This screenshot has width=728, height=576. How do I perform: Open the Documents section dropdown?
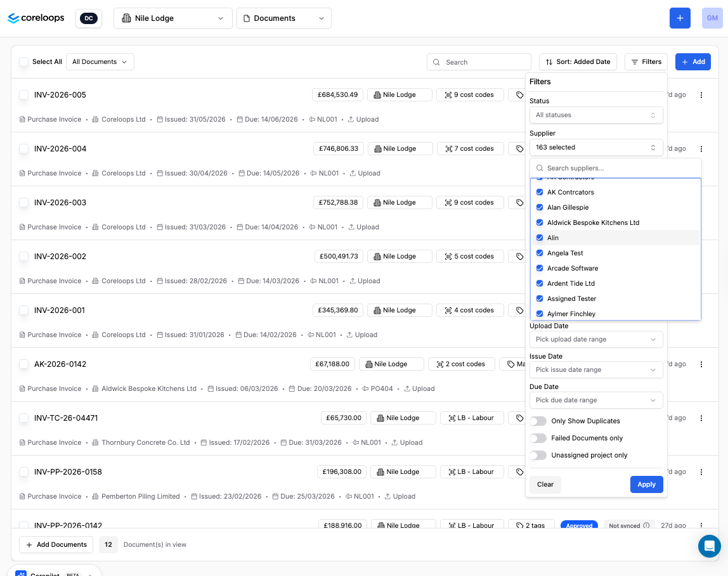(283, 18)
